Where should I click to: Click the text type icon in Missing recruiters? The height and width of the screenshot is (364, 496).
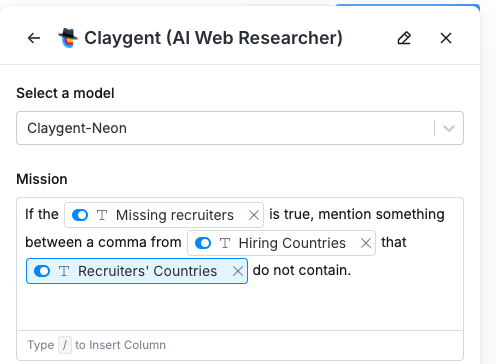point(102,215)
